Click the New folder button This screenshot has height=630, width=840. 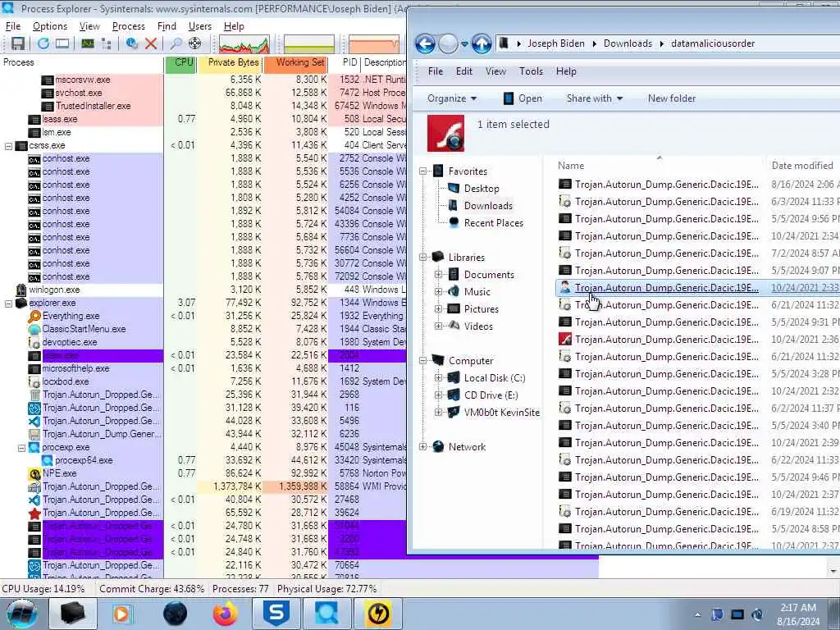(672, 98)
